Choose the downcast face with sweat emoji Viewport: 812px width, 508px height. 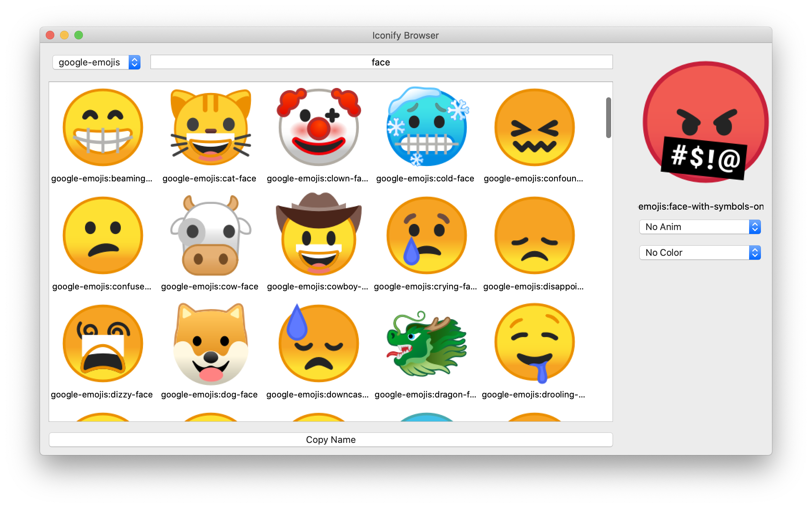(x=318, y=343)
